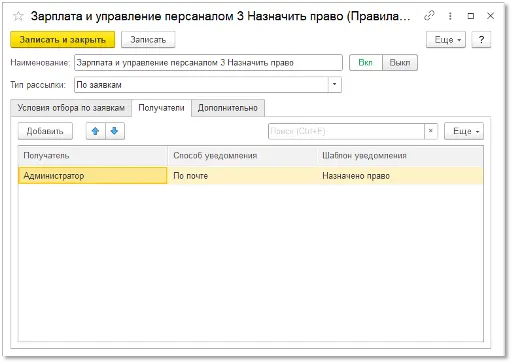
Task: Copy link using the chain icon
Action: tap(429, 16)
